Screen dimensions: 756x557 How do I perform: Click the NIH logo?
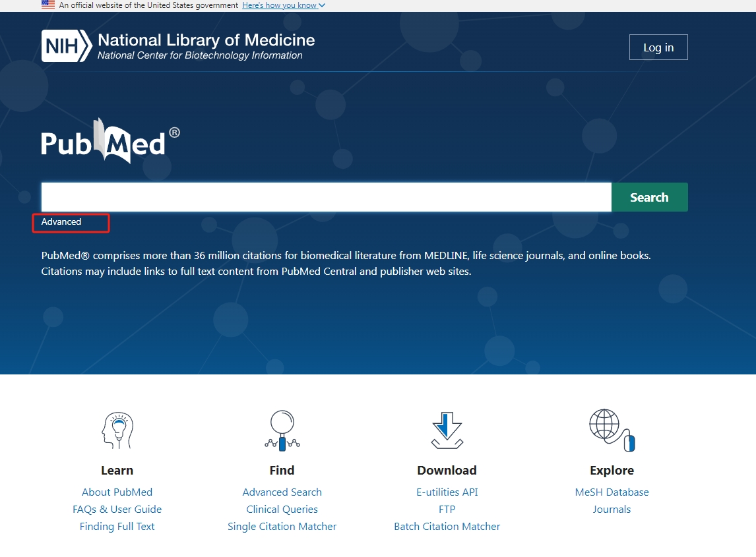coord(67,46)
